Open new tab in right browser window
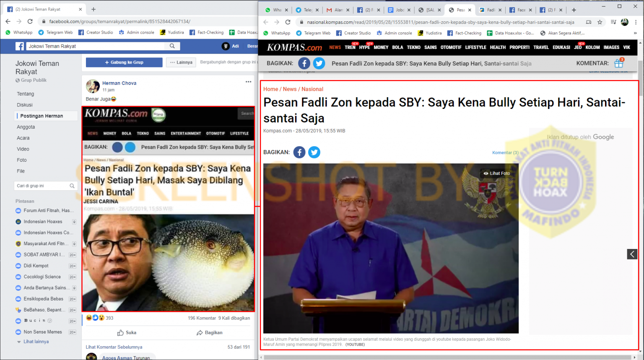This screenshot has width=644, height=360. pyautogui.click(x=574, y=10)
